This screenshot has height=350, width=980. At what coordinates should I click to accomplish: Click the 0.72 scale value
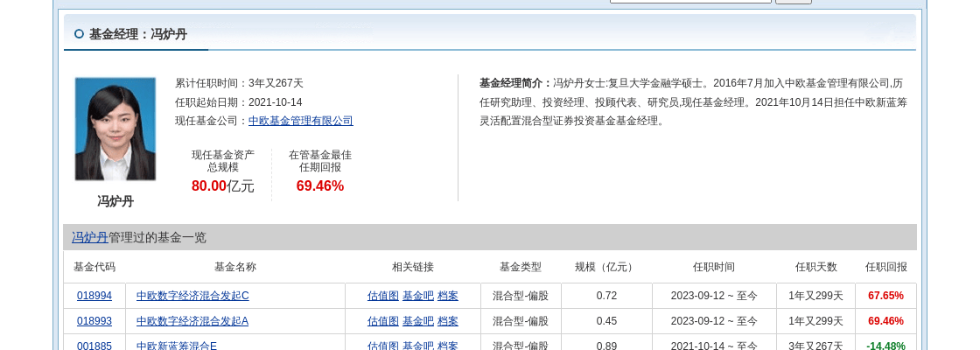coord(606,296)
